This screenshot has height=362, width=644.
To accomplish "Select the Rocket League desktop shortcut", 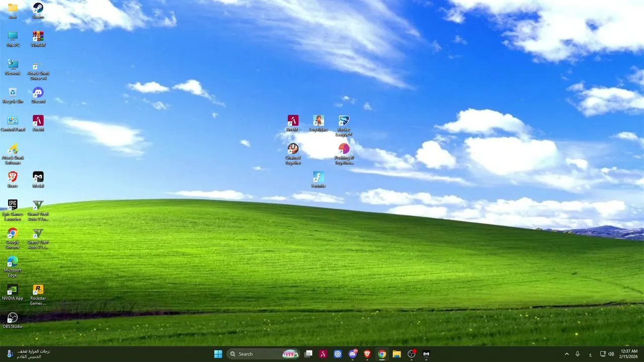I will [344, 126].
